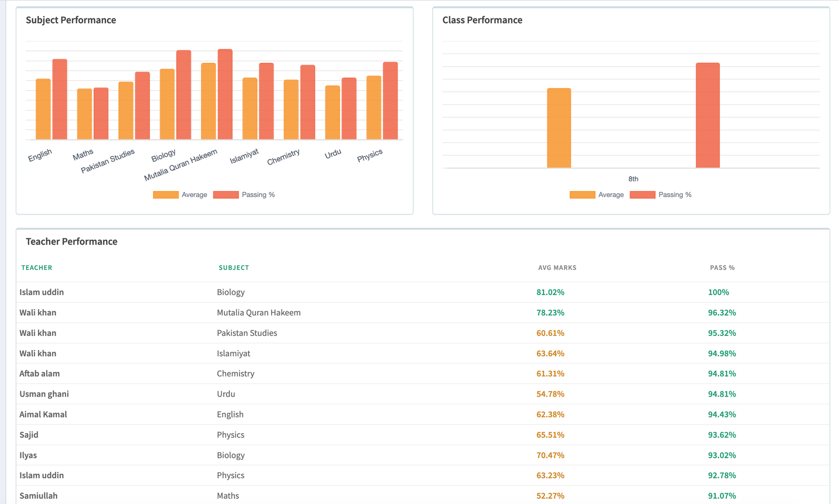Click 70.47% average marks value
Screen dimensions: 839x504
tap(551, 455)
